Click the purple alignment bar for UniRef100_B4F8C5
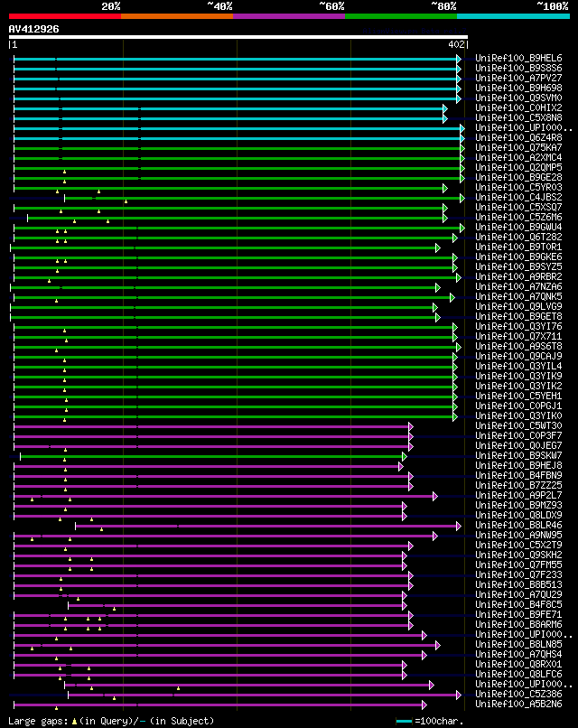The width and height of the screenshot is (578, 728). click(x=236, y=605)
